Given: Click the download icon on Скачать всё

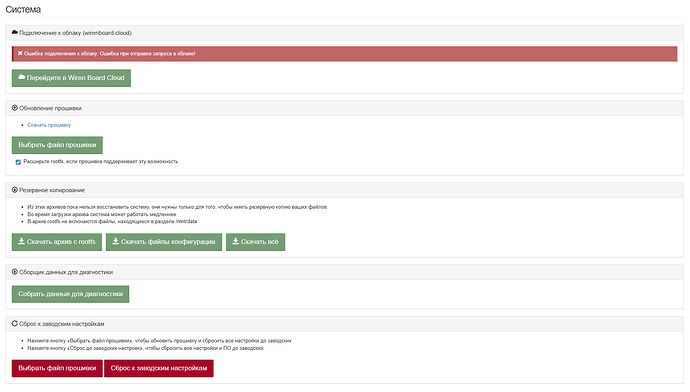Looking at the screenshot, I should pos(235,241).
